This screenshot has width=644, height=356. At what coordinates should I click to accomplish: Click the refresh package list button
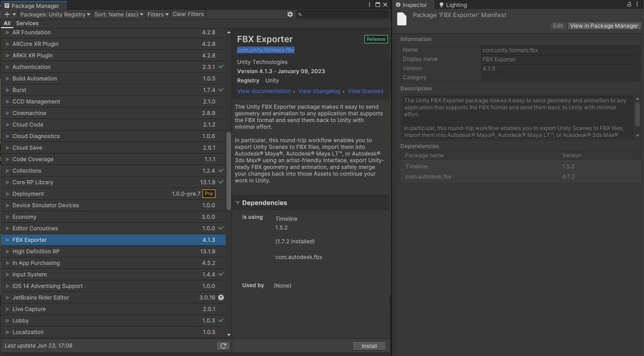(223, 346)
